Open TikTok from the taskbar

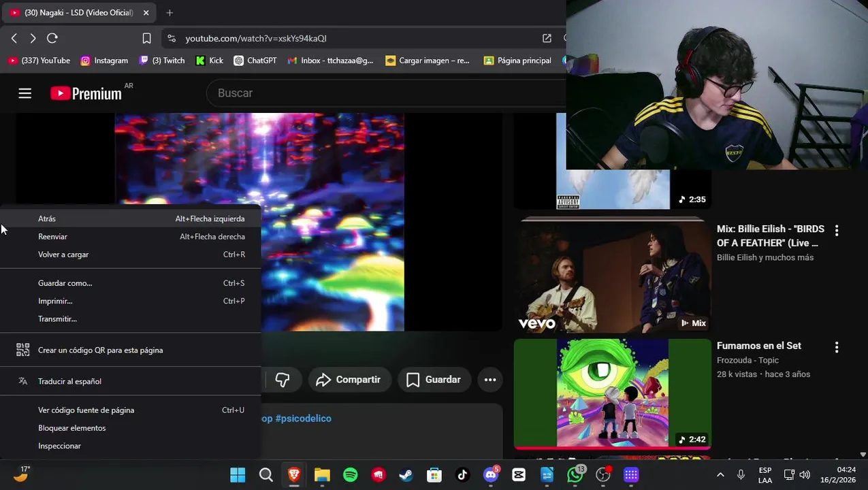(x=462, y=475)
